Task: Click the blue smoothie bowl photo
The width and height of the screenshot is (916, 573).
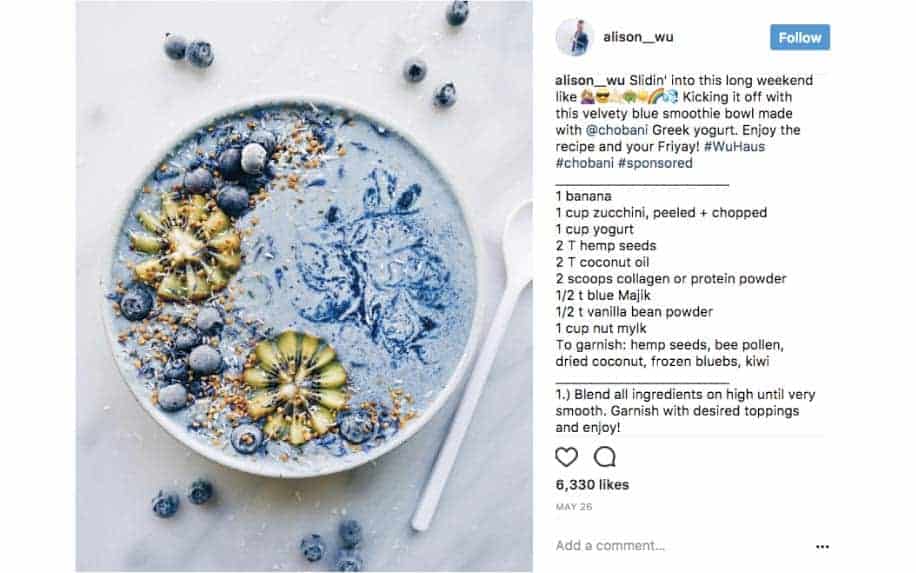Action: [x=304, y=286]
